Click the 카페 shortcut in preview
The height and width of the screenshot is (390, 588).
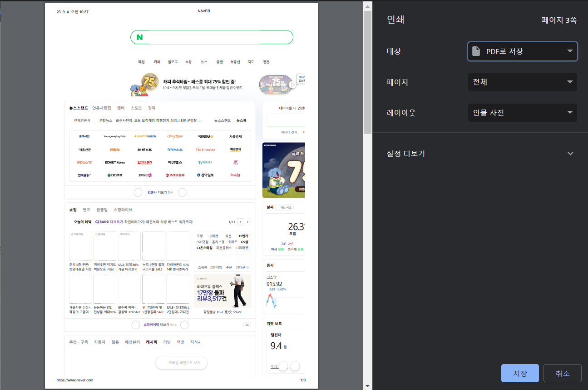[x=157, y=62]
